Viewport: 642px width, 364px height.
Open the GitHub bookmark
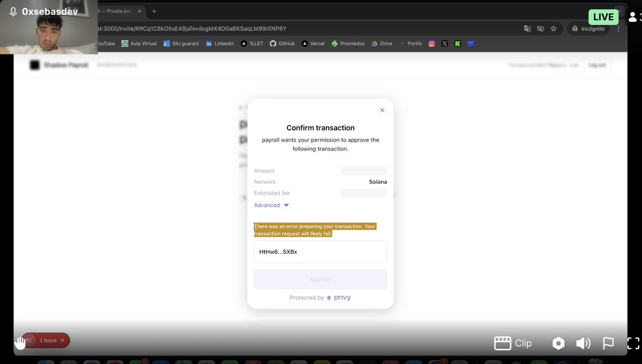282,43
